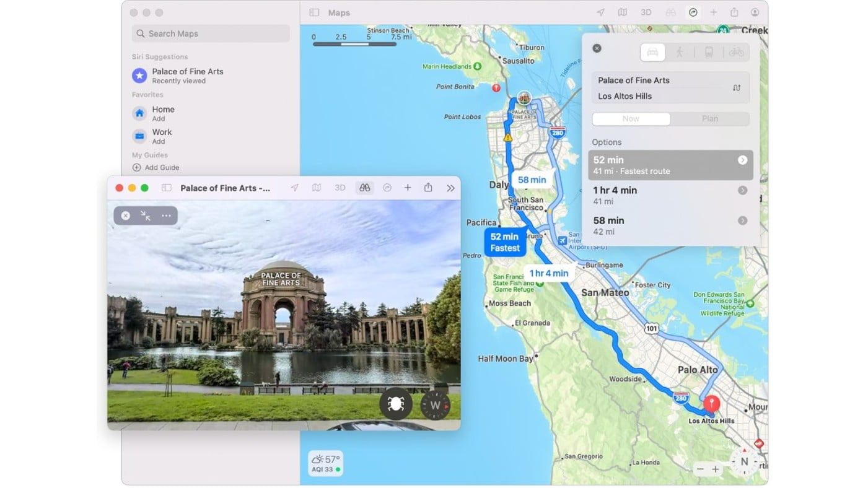This screenshot has height=488, width=868.
Task: Zoom in with the plus map control
Action: tap(715, 469)
